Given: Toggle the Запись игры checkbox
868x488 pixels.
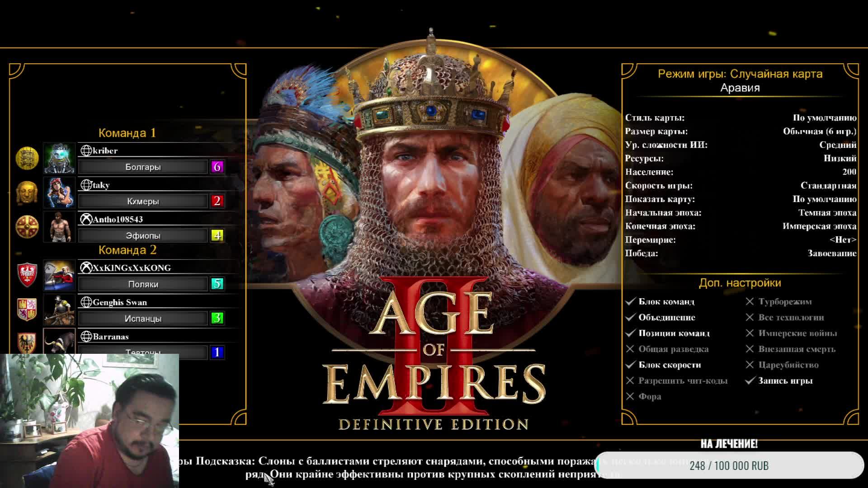Looking at the screenshot, I should pyautogui.click(x=750, y=381).
